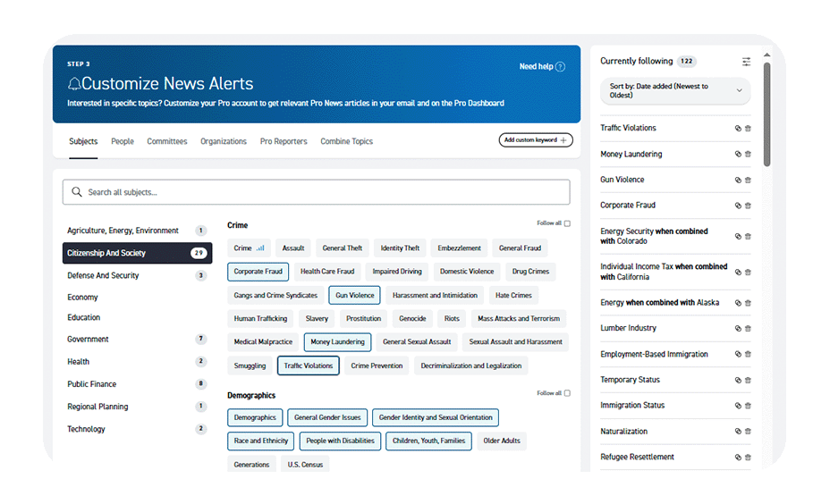
Task: Select the Crime chip with the chart icon
Action: [249, 248]
